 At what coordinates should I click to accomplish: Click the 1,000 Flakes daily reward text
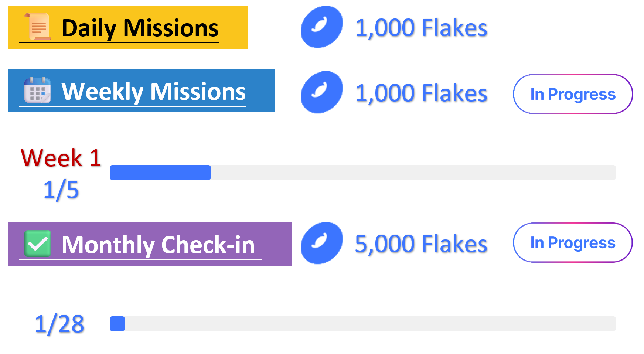[421, 28]
